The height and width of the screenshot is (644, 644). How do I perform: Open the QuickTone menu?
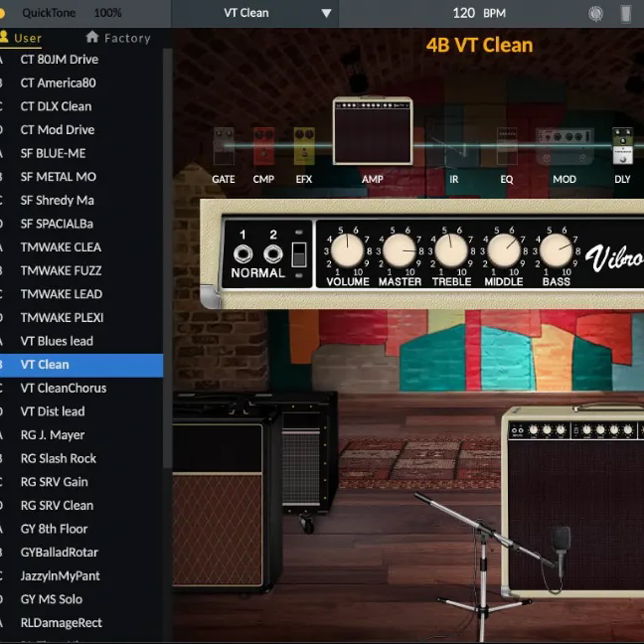point(49,13)
